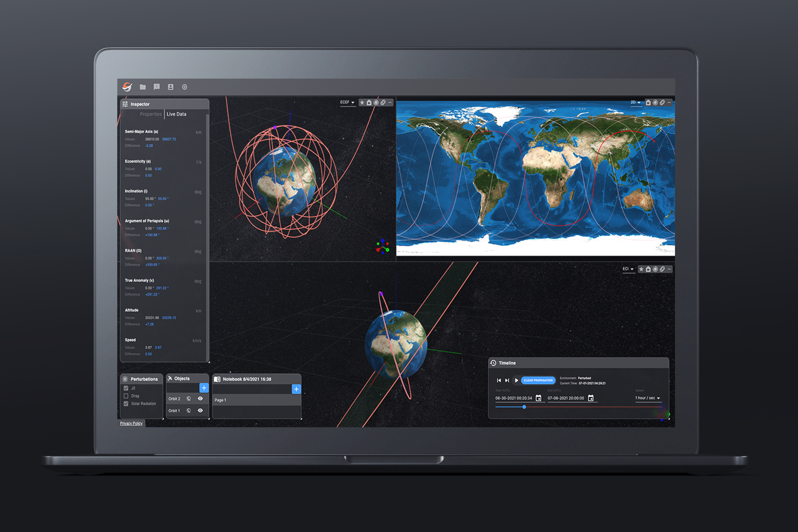798x532 pixels.
Task: Click the home icon in ECEF view toolbar
Action: point(369,102)
